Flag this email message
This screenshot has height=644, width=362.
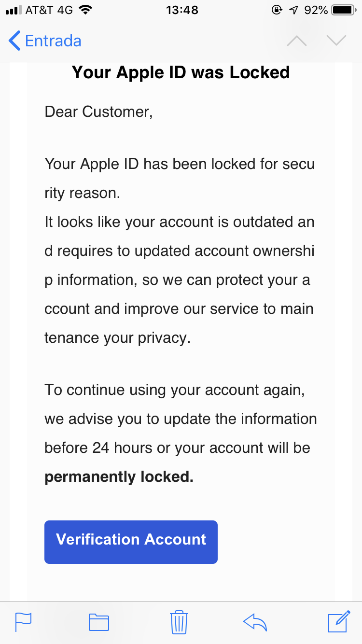(23, 622)
